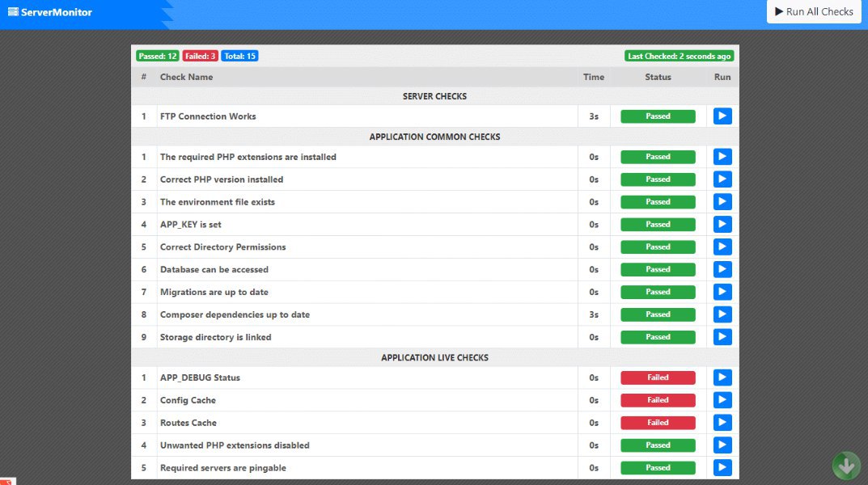This screenshot has width=868, height=485.
Task: Click the Failed: 3 badge
Action: tap(200, 56)
